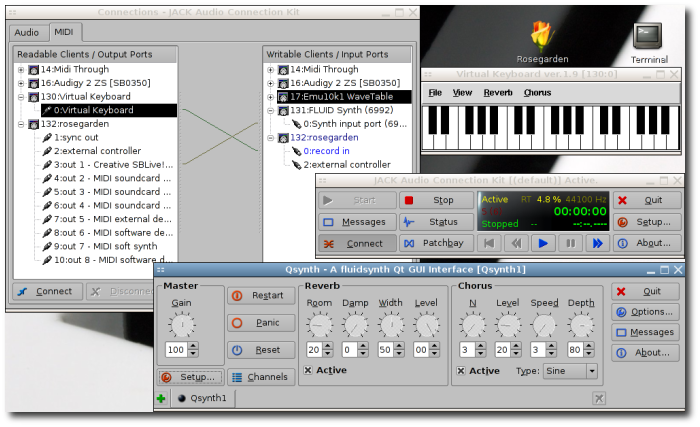Open Qsynth Setup dialog

(x=190, y=377)
